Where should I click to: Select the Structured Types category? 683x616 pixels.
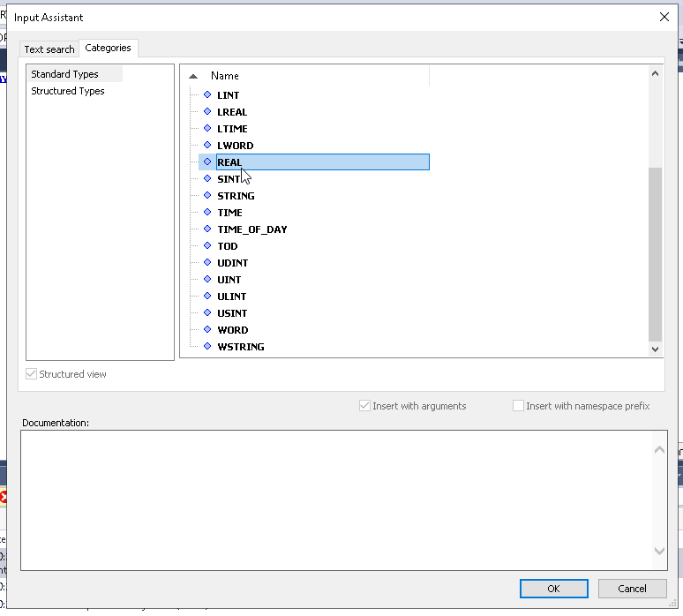coord(68,91)
